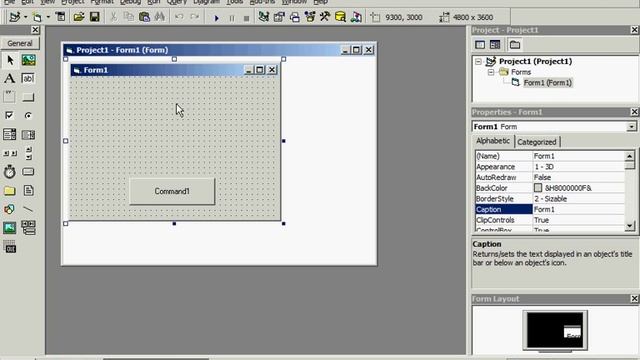Select the TextBox control tool
The image size is (640, 360).
28,78
